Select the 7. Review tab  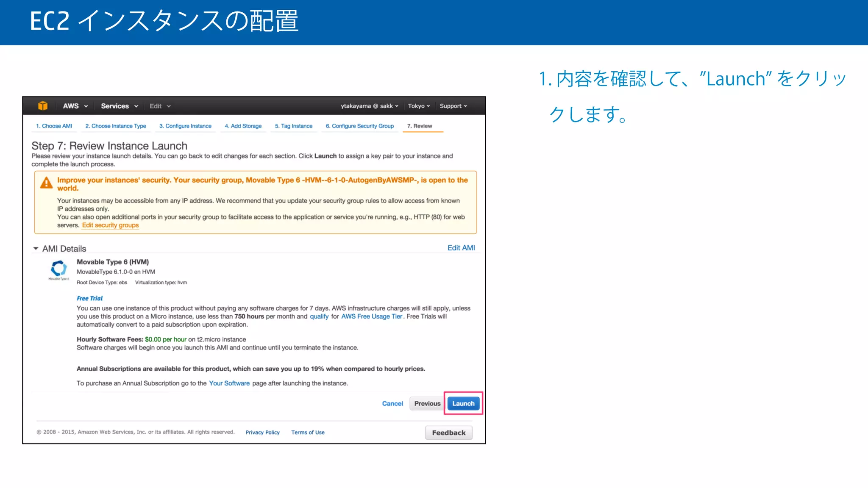coord(420,126)
